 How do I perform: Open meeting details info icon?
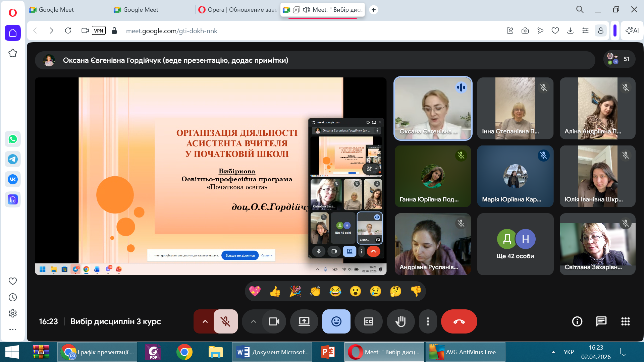(577, 321)
